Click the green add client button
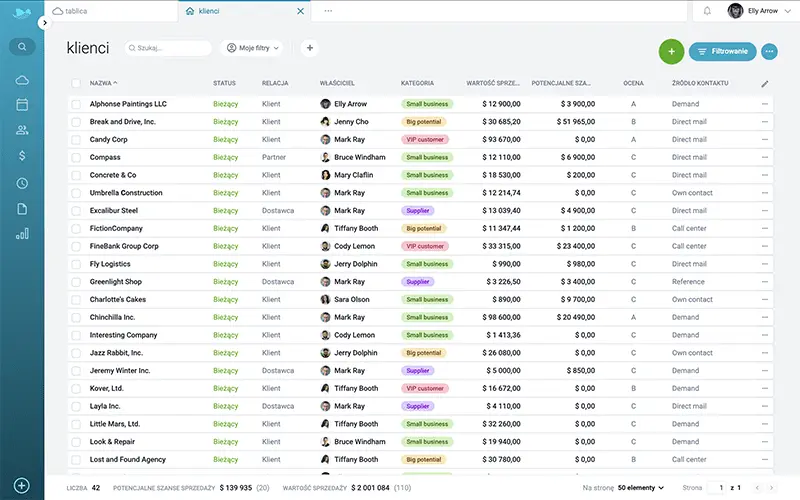 tap(671, 52)
